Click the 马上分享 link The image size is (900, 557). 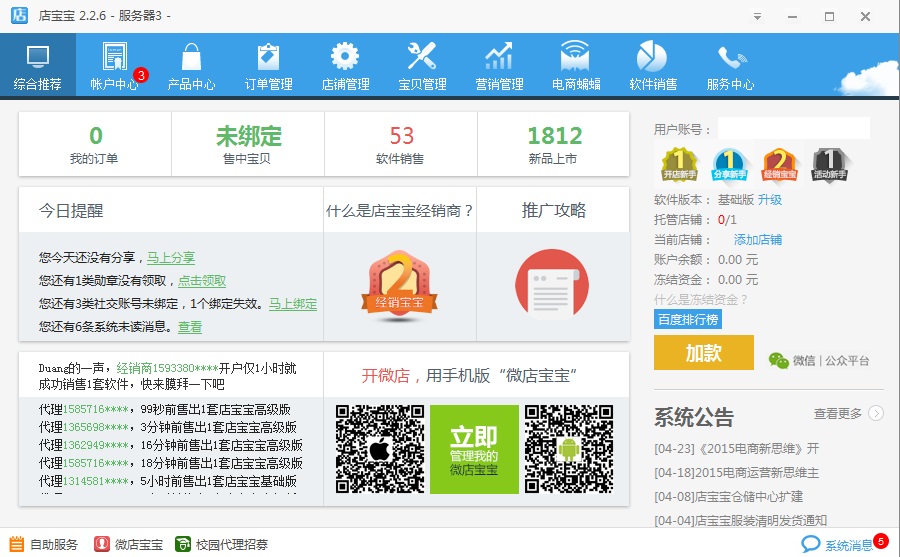(x=171, y=257)
